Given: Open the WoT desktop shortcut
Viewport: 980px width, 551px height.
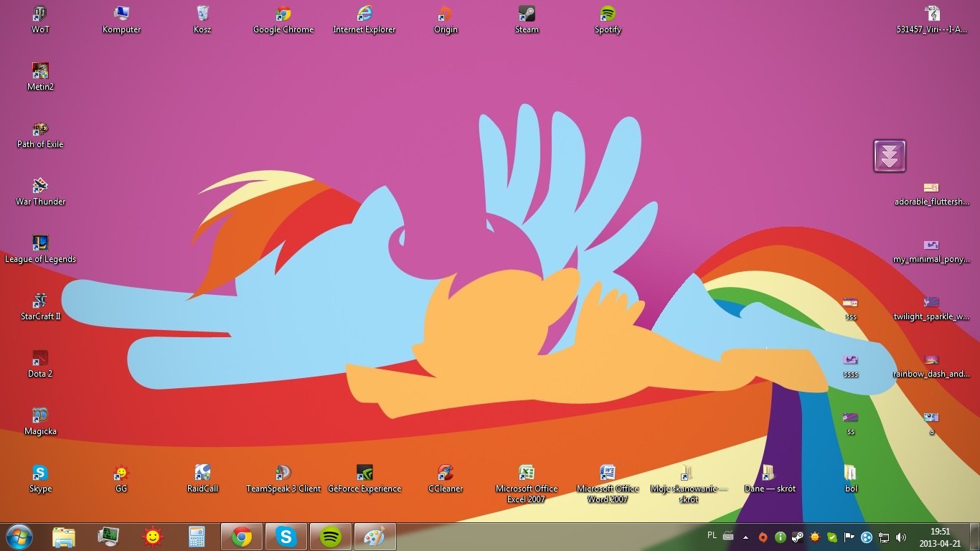Looking at the screenshot, I should tap(40, 20).
